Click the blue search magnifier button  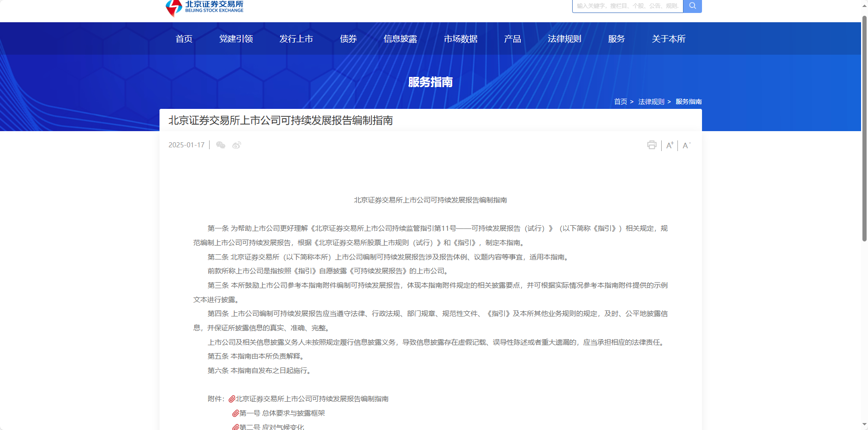click(x=692, y=6)
